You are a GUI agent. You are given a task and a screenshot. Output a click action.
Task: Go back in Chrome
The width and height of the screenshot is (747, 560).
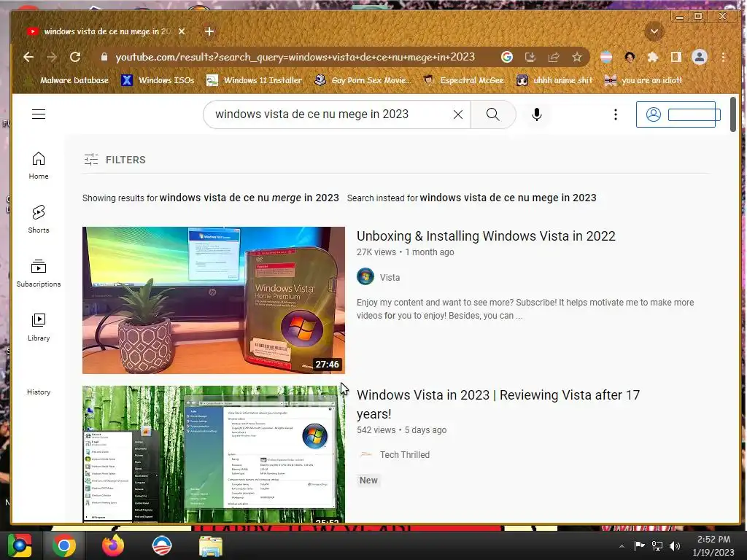pyautogui.click(x=28, y=57)
